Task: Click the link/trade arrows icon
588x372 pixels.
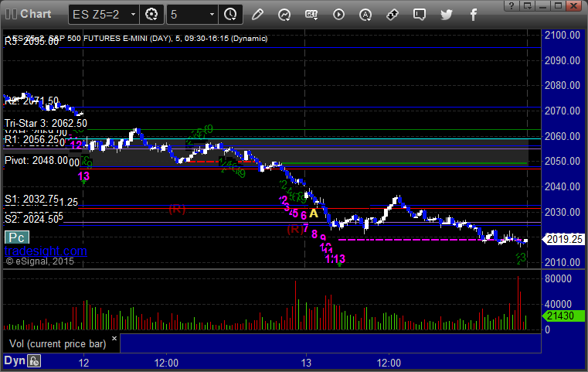Action: 393,15
